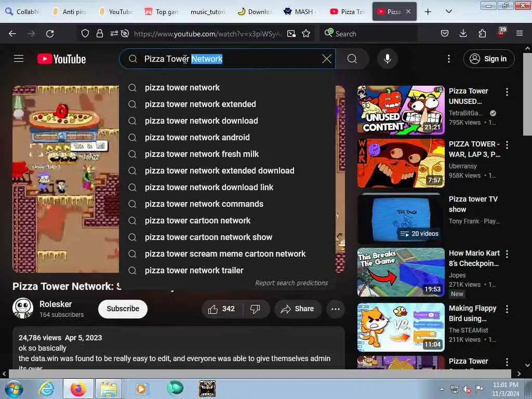The image size is (532, 399).
Task: Open options menu for PIZZA TOWER WAR video
Action: 507,145
